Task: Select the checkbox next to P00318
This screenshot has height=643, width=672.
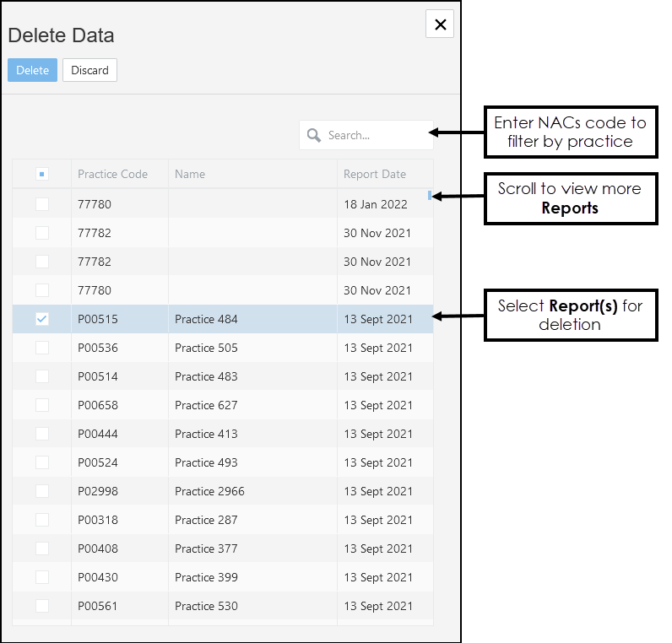Action: [42, 520]
